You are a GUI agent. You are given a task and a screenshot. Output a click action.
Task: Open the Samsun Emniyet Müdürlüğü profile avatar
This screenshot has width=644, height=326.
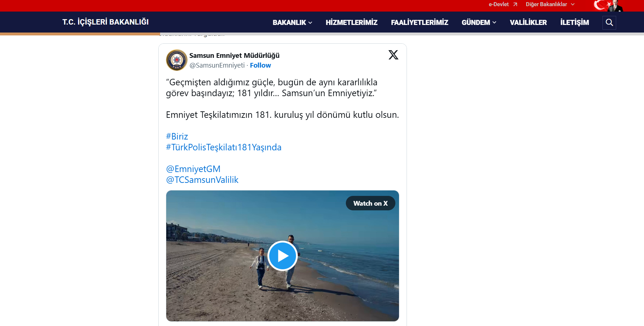click(x=176, y=60)
